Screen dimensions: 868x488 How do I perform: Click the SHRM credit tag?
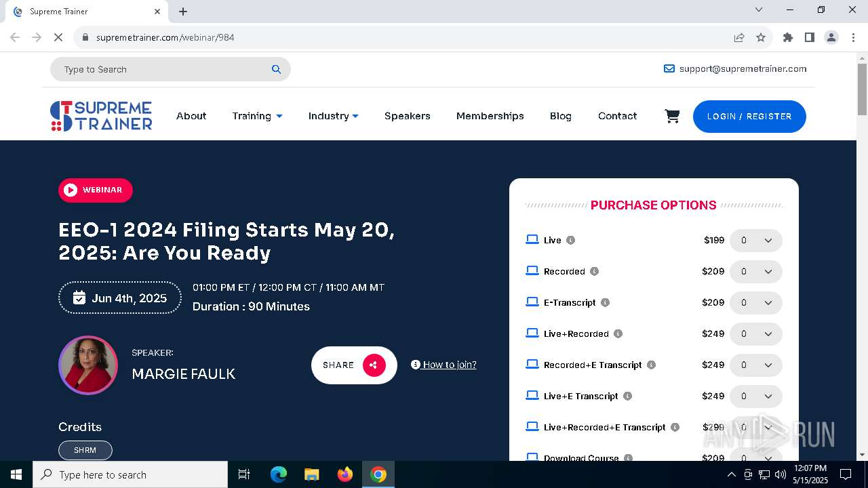(85, 450)
